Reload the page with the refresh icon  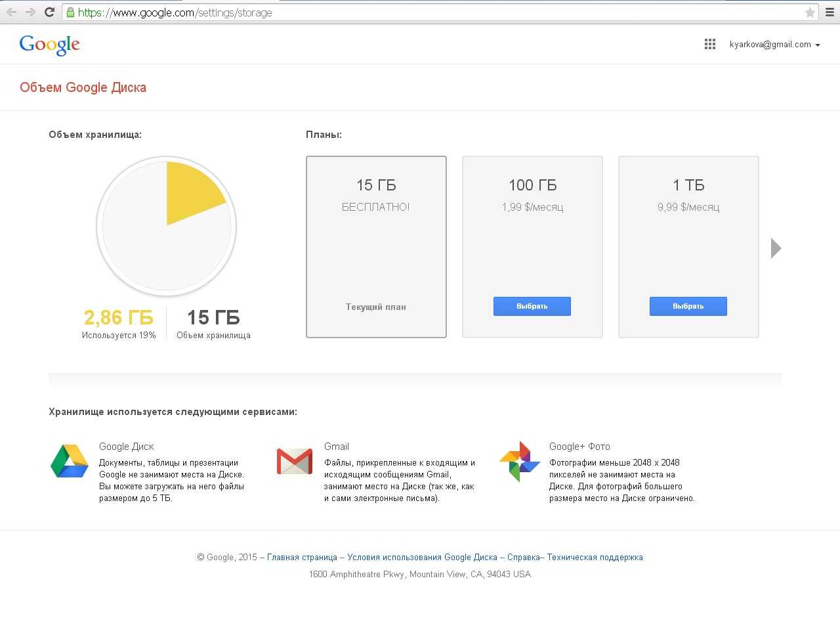[x=49, y=12]
